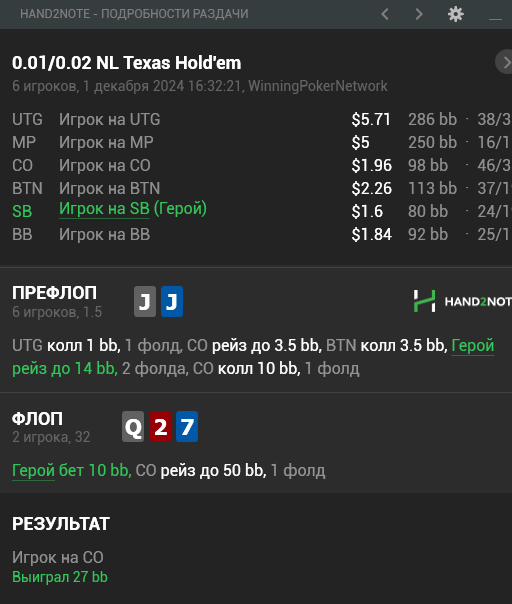Click the Hand2Note logo
Screen dimensions: 512x604
(462, 301)
